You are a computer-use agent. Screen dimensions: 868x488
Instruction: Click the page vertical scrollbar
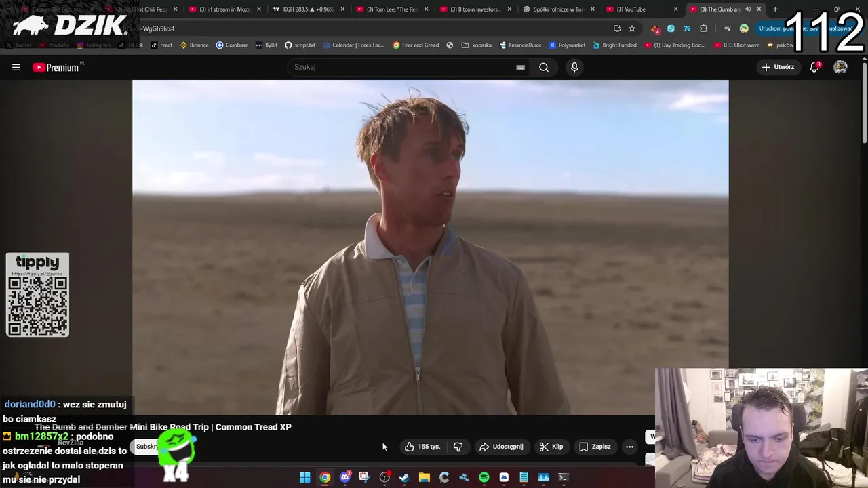864,102
